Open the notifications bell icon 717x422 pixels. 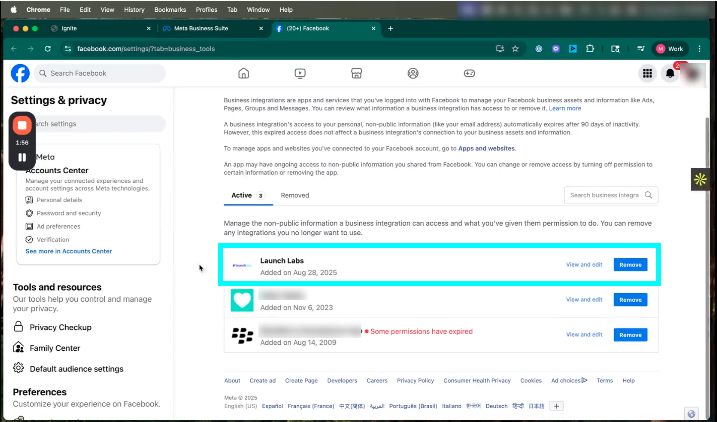tap(670, 73)
